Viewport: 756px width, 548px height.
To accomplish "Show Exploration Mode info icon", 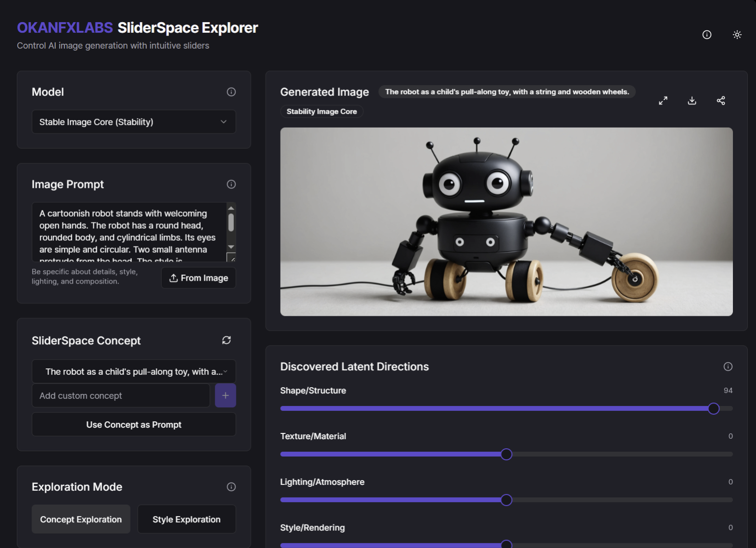I will tap(231, 487).
